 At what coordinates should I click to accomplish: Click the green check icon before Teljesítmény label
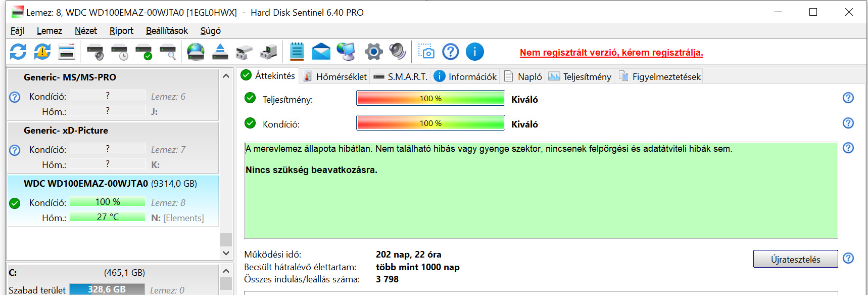coord(250,98)
